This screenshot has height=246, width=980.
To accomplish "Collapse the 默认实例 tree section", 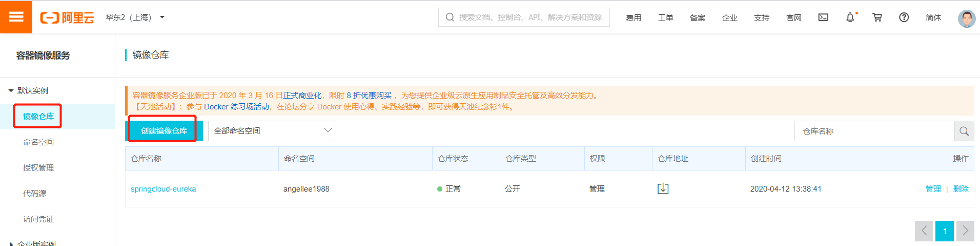I will tap(11, 91).
